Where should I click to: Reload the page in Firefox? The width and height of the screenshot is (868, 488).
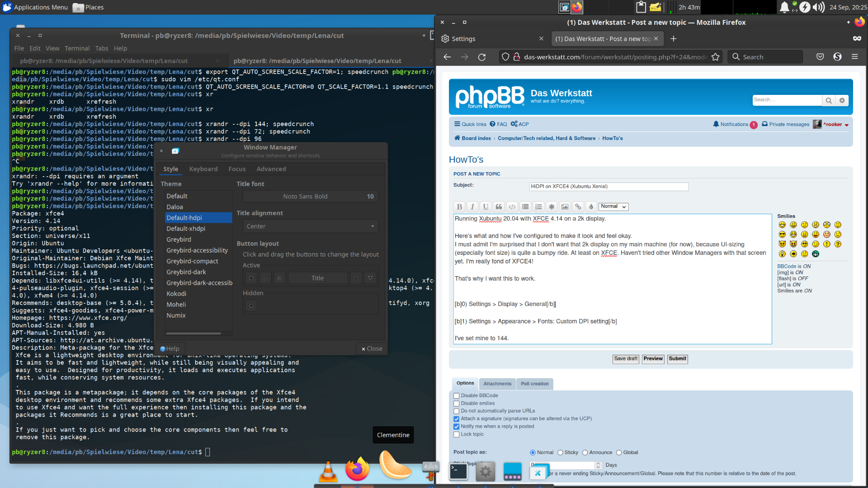point(482,57)
